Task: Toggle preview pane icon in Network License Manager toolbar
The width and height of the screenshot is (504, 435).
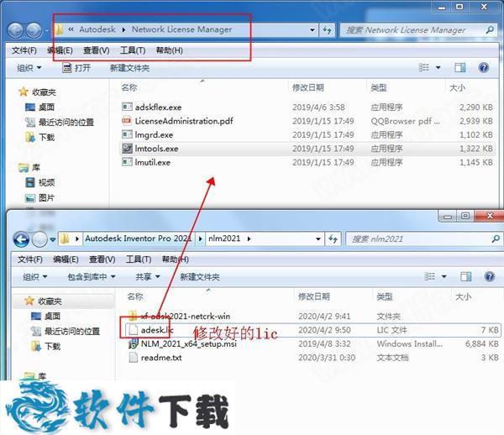Action: [460, 67]
